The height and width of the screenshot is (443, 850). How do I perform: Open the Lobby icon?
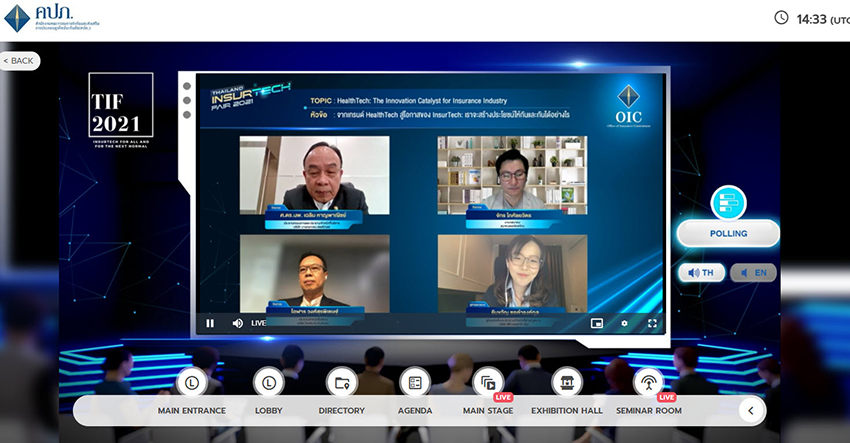click(x=267, y=382)
